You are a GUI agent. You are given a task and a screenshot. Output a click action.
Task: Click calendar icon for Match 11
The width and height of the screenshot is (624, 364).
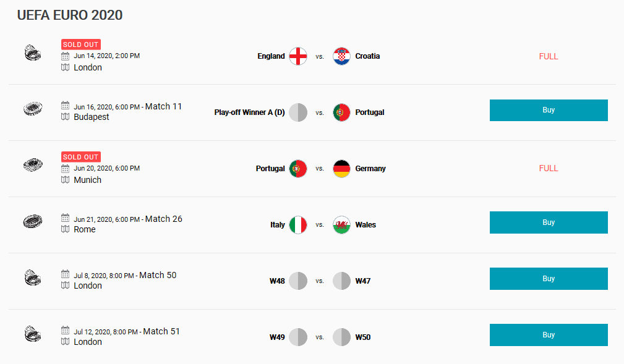66,106
